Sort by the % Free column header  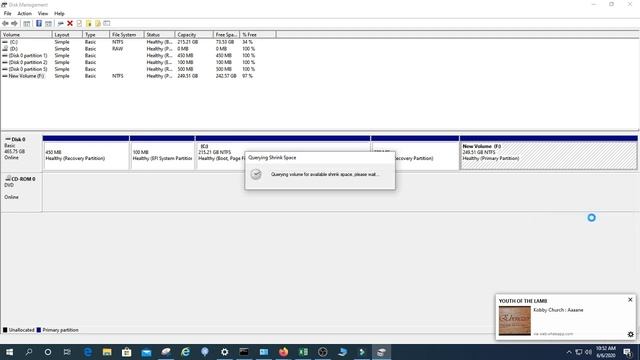(258, 35)
